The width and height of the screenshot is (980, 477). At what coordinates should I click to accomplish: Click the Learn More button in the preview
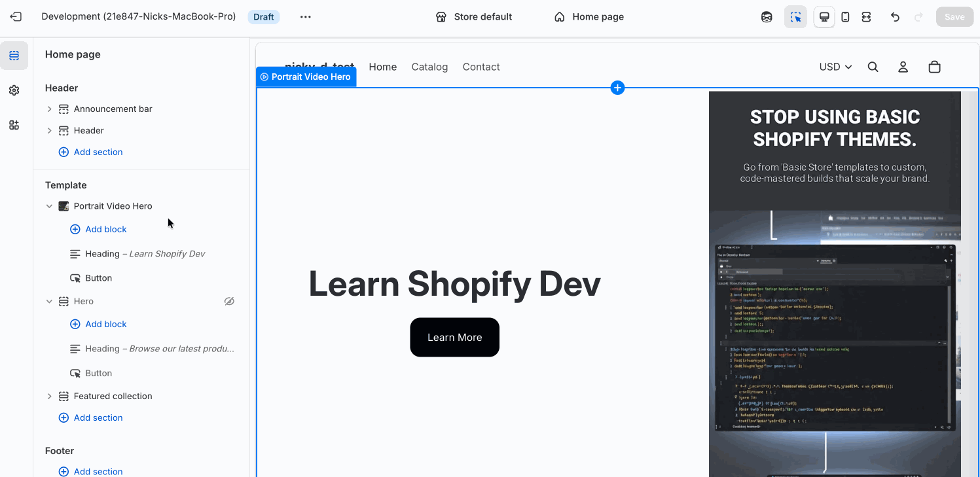click(x=455, y=338)
